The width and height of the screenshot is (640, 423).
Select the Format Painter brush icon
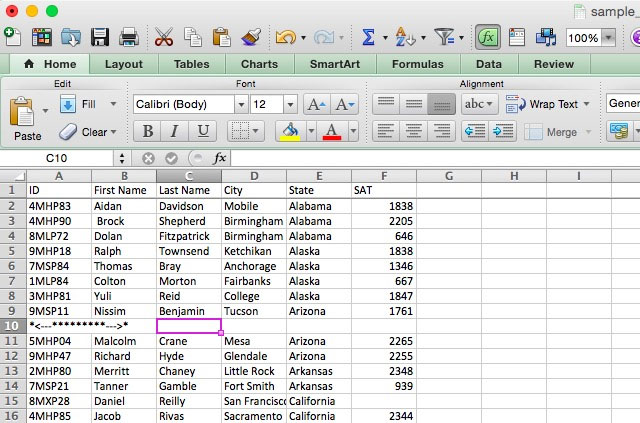pyautogui.click(x=251, y=37)
